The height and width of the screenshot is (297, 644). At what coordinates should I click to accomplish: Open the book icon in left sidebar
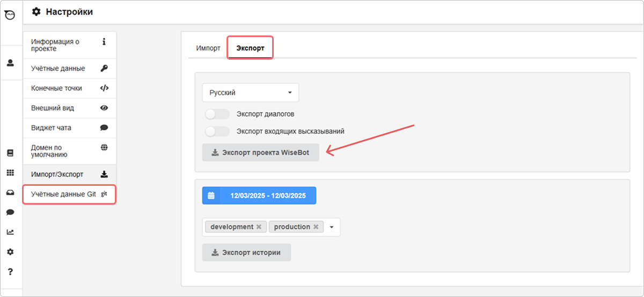click(x=10, y=153)
